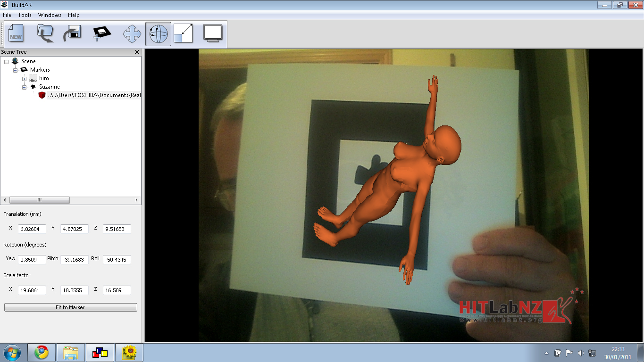Create a new scene with the NEW icon
Image resolution: width=644 pixels, height=362 pixels.
point(16,34)
